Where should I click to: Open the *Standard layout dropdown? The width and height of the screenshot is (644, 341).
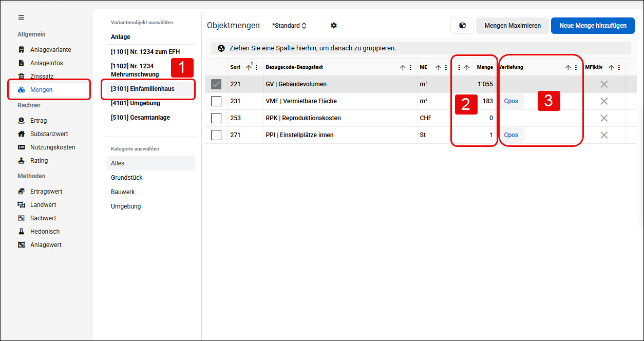(x=289, y=26)
